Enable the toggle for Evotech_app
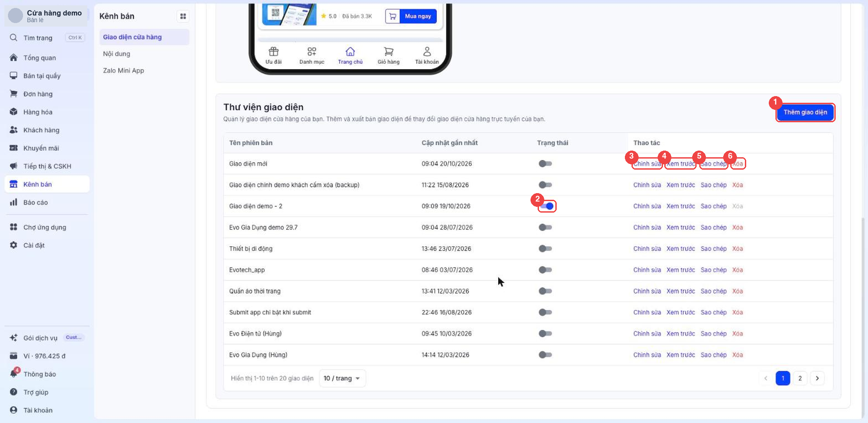The image size is (868, 423). (x=545, y=270)
